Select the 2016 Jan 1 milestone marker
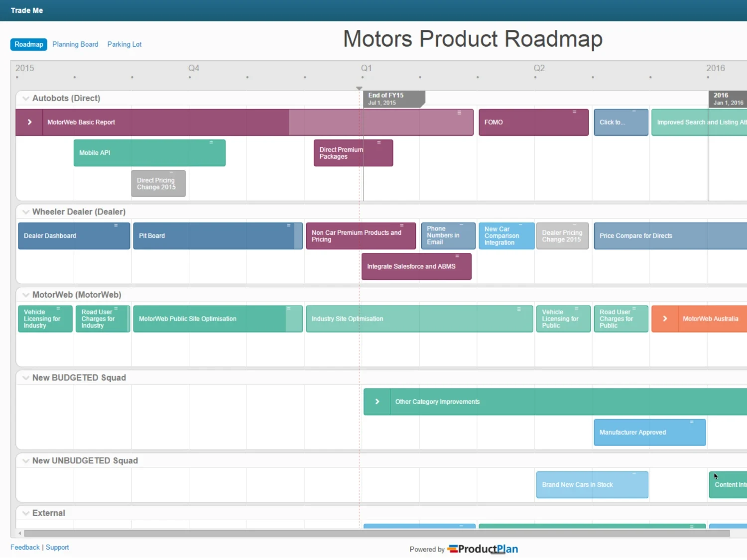This screenshot has width=747, height=560. pyautogui.click(x=728, y=99)
